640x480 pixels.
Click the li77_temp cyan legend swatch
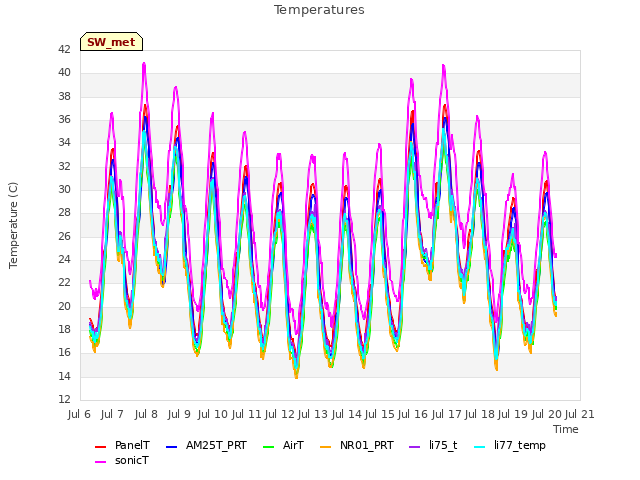pyautogui.click(x=480, y=447)
